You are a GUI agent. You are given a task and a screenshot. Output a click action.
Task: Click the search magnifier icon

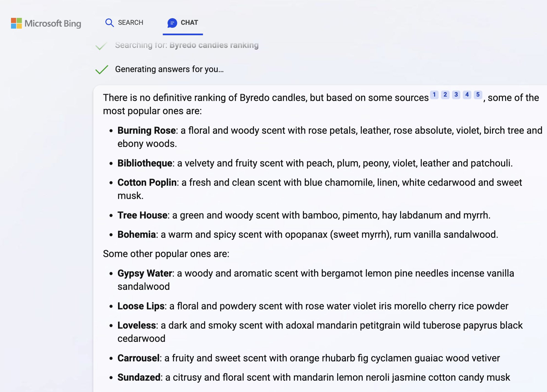[x=110, y=23]
